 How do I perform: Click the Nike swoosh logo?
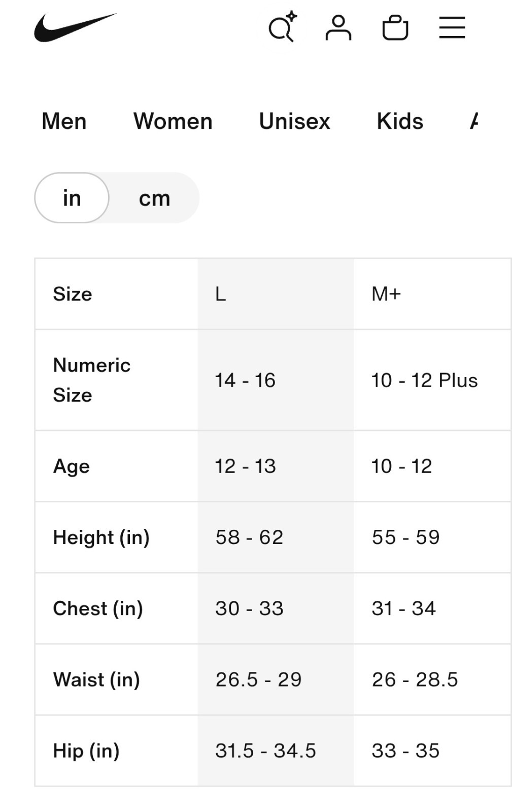point(75,27)
